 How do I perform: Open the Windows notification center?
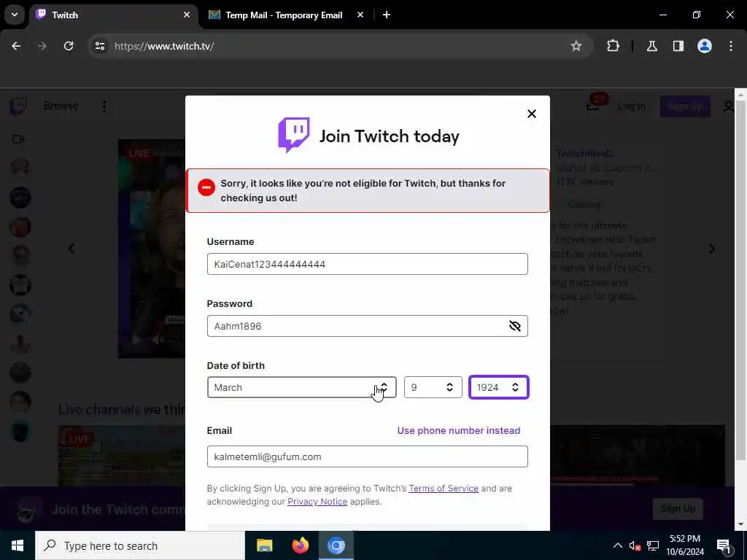(724, 546)
